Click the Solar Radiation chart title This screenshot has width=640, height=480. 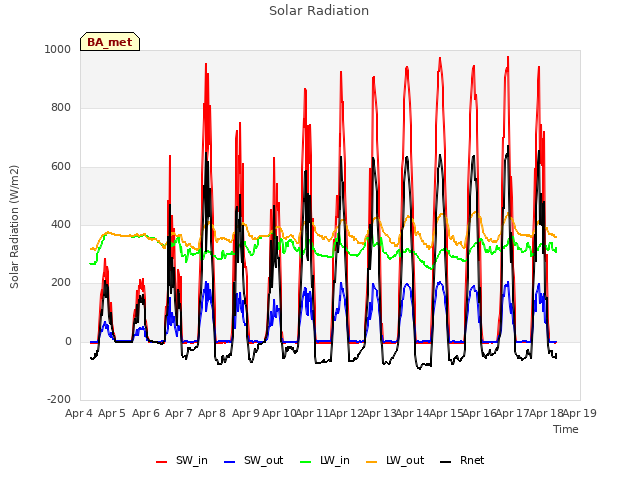click(319, 11)
